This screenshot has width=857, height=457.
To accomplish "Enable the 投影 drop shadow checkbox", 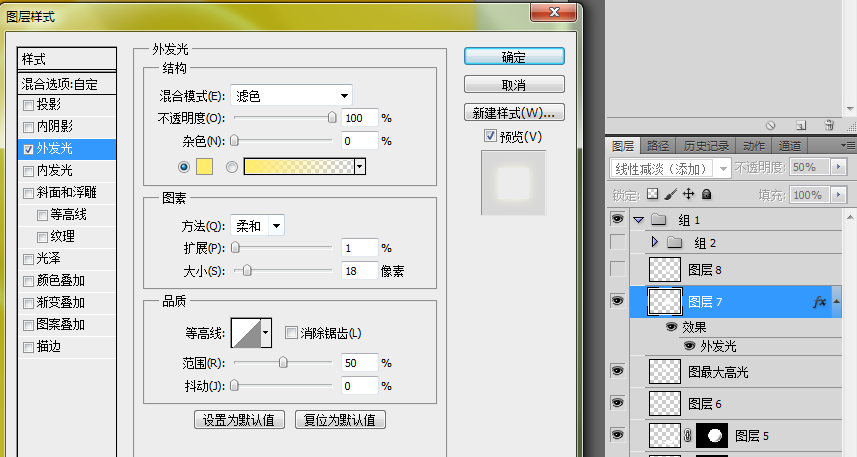I will click(x=28, y=105).
